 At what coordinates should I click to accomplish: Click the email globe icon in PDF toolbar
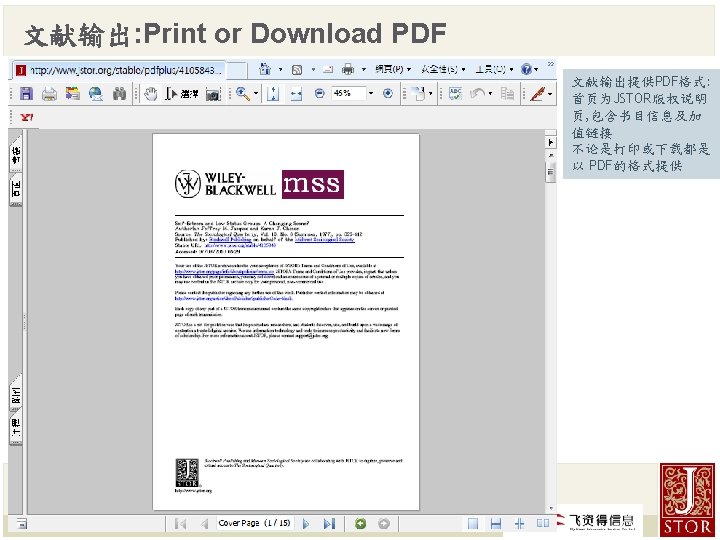tap(96, 94)
